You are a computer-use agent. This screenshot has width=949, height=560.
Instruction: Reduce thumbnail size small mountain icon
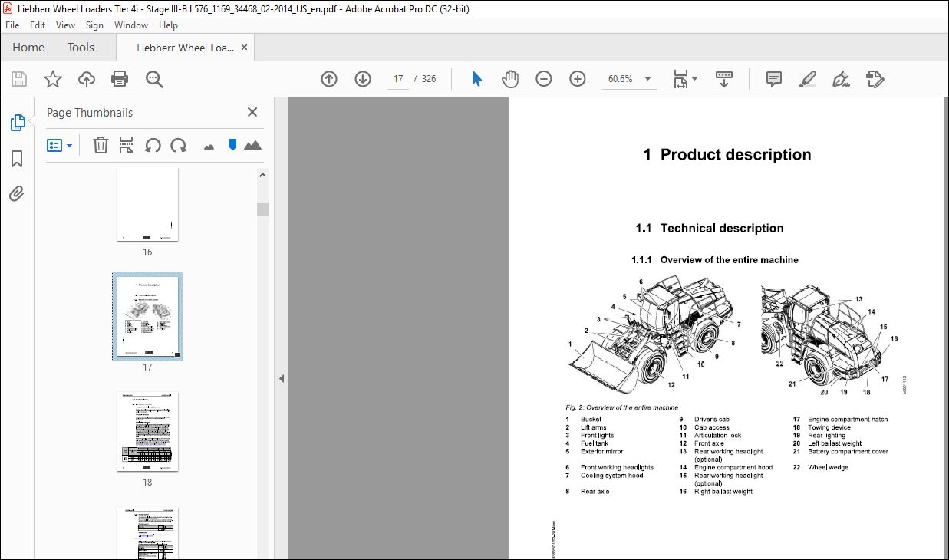209,146
